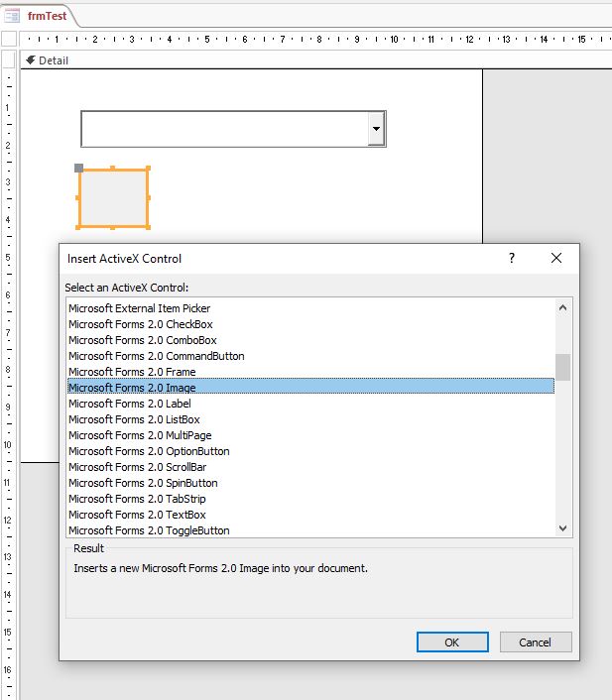Select Microsoft Forms 2.0 ScrollBar entry
Viewport: 612px width, 700px height.
tap(310, 467)
